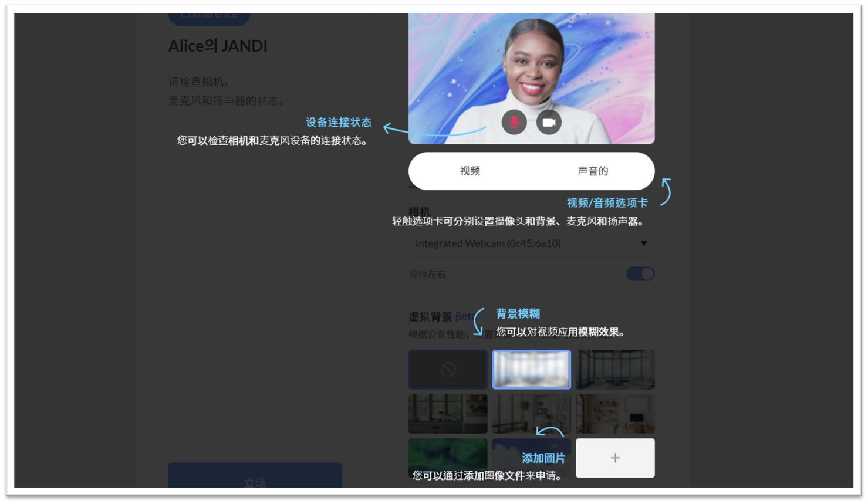Mute the microphone with the red mic icon
Screen dimensions: 868x504
[x=514, y=122]
